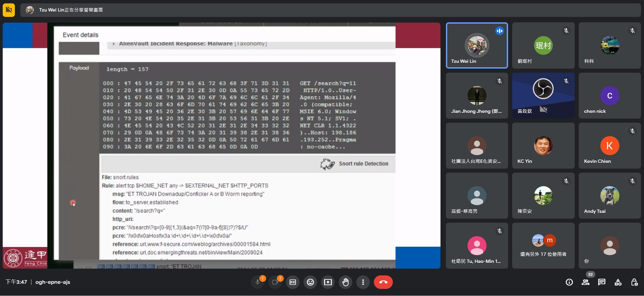644x296 pixels.
Task: Show the participants list icon
Action: coord(586,282)
